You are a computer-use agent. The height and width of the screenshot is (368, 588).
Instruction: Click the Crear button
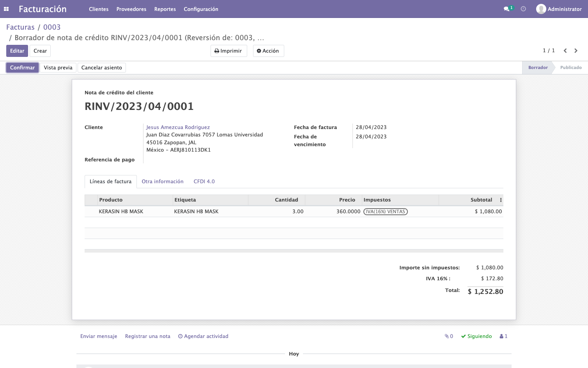click(40, 51)
